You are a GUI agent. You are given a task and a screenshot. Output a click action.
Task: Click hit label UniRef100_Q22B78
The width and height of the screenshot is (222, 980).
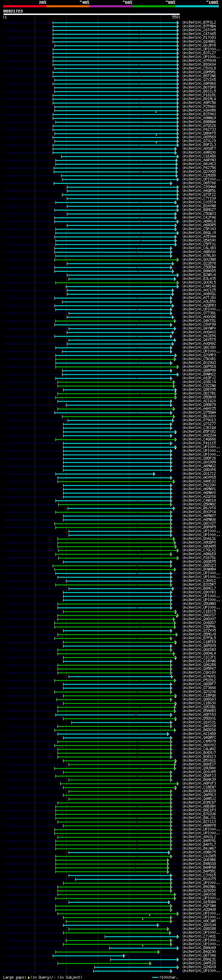coord(199,263)
